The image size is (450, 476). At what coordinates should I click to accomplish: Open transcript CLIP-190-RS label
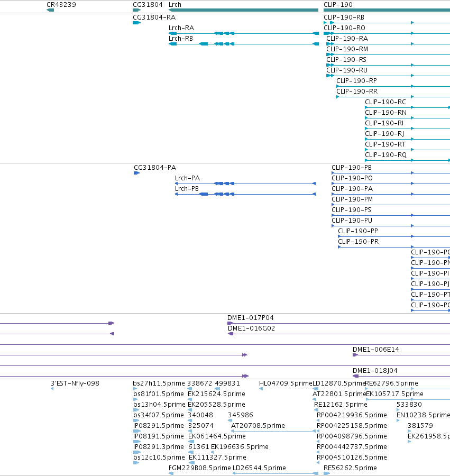346,60
